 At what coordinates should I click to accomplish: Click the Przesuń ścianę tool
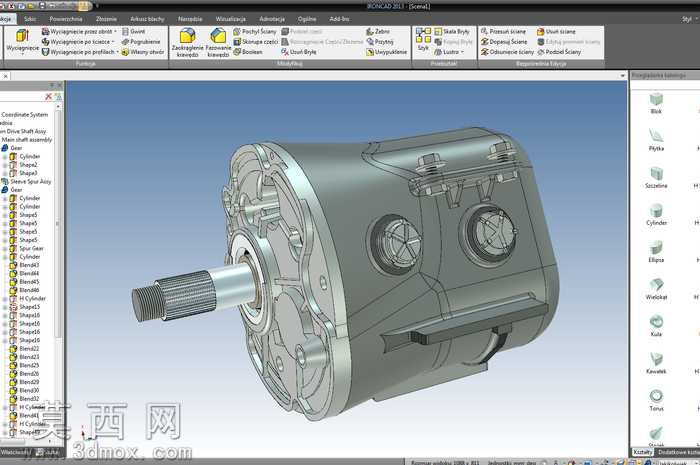tap(503, 32)
